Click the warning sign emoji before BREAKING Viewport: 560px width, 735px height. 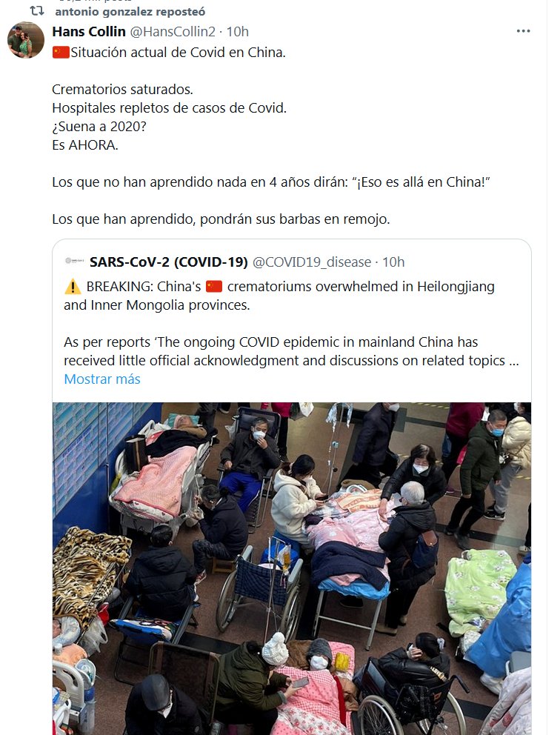pos(73,287)
